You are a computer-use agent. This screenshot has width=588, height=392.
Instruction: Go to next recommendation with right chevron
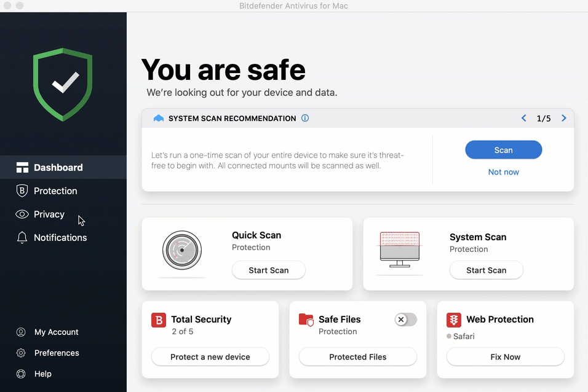(x=563, y=119)
